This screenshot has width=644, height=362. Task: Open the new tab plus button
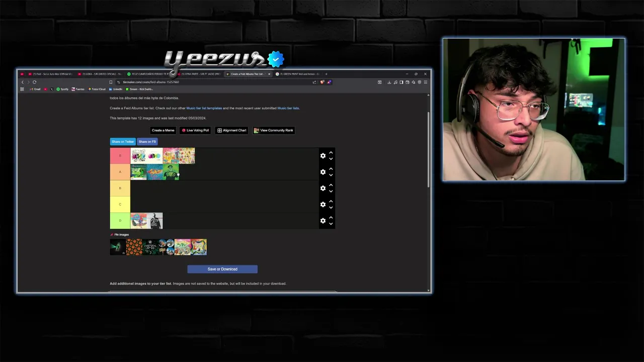pyautogui.click(x=326, y=74)
